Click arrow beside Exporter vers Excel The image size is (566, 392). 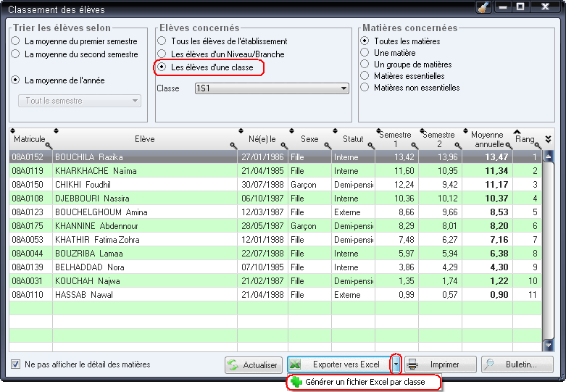pos(396,364)
